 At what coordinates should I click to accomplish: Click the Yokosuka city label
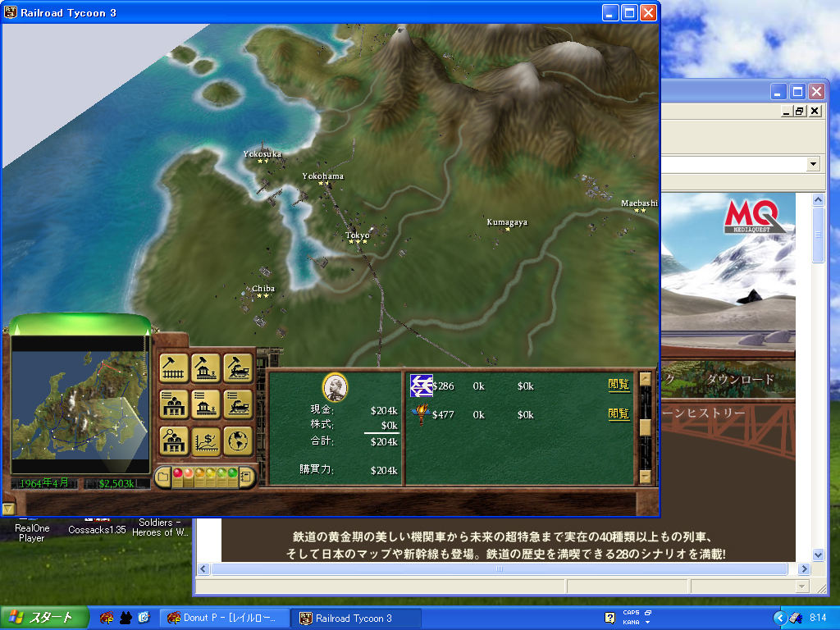pyautogui.click(x=262, y=153)
